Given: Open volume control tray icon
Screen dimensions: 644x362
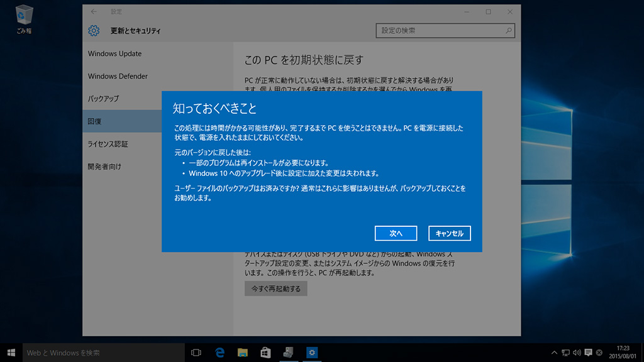Looking at the screenshot, I should click(x=577, y=353).
